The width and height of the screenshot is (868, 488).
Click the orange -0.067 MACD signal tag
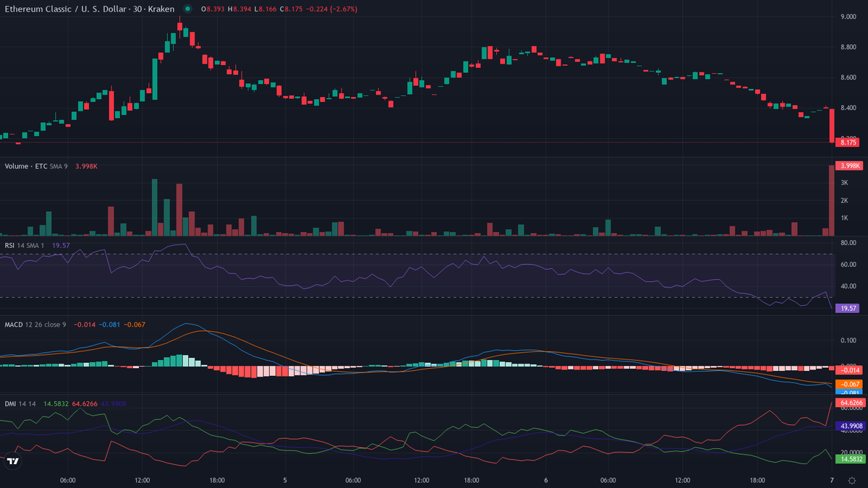pyautogui.click(x=848, y=384)
